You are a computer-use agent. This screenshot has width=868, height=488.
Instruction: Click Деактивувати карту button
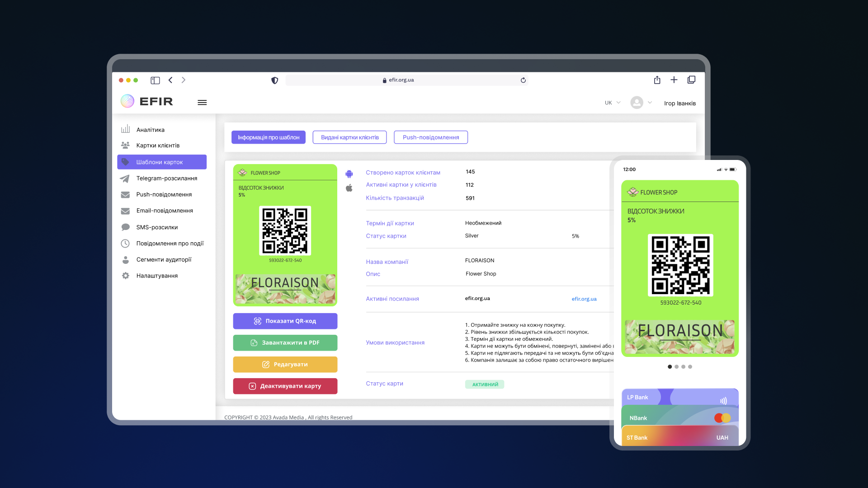285,386
